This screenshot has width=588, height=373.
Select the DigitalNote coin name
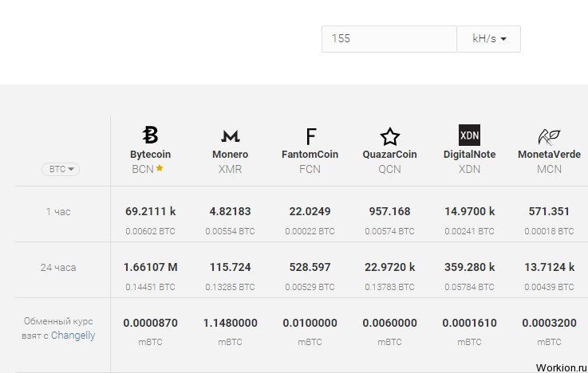coord(469,155)
